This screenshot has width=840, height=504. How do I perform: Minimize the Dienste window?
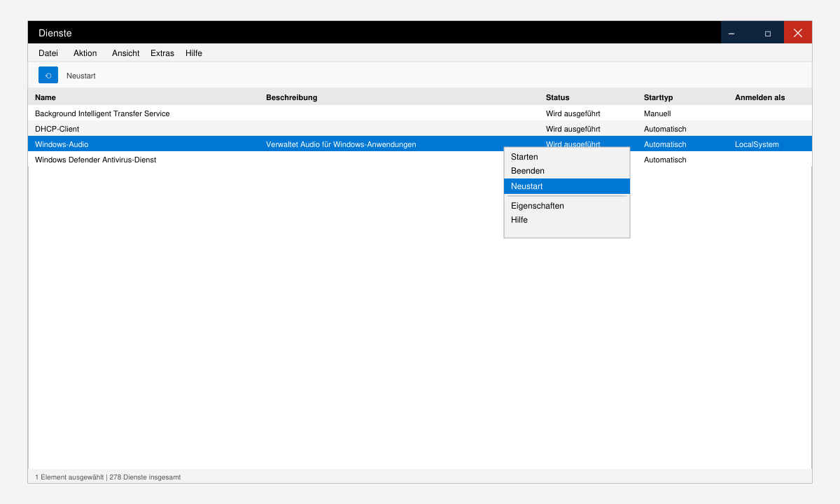pos(731,33)
